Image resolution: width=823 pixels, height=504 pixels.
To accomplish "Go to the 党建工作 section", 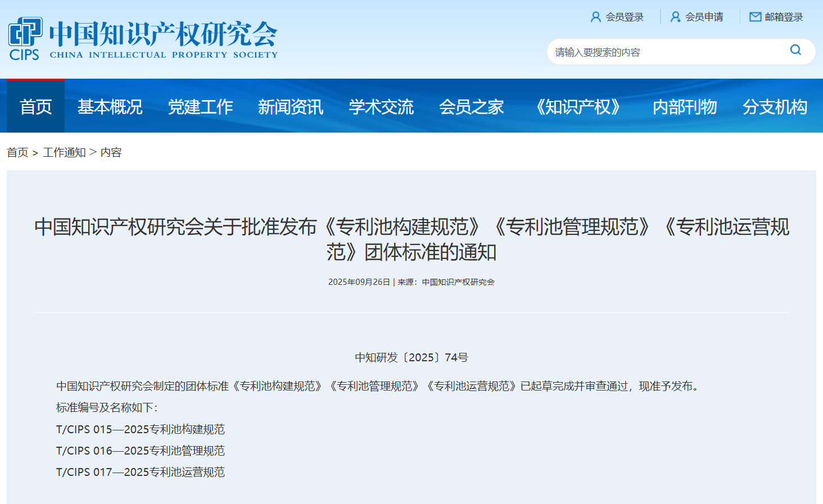I will (x=200, y=107).
